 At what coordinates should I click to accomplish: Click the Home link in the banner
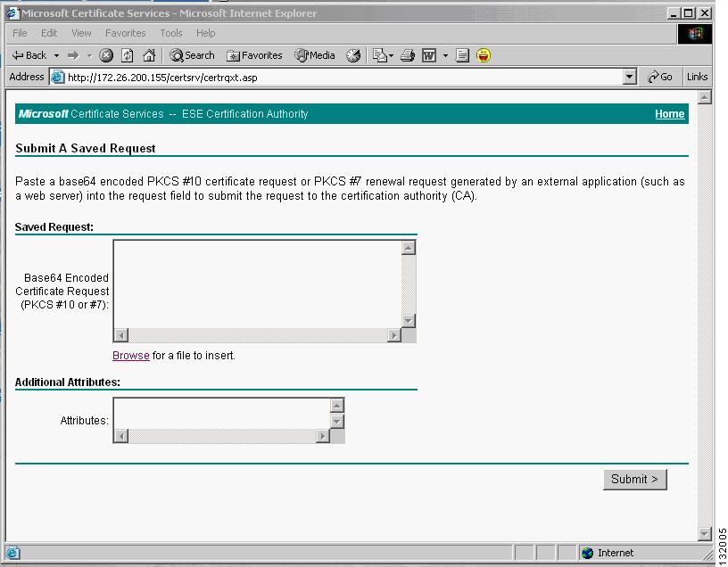[x=669, y=114]
